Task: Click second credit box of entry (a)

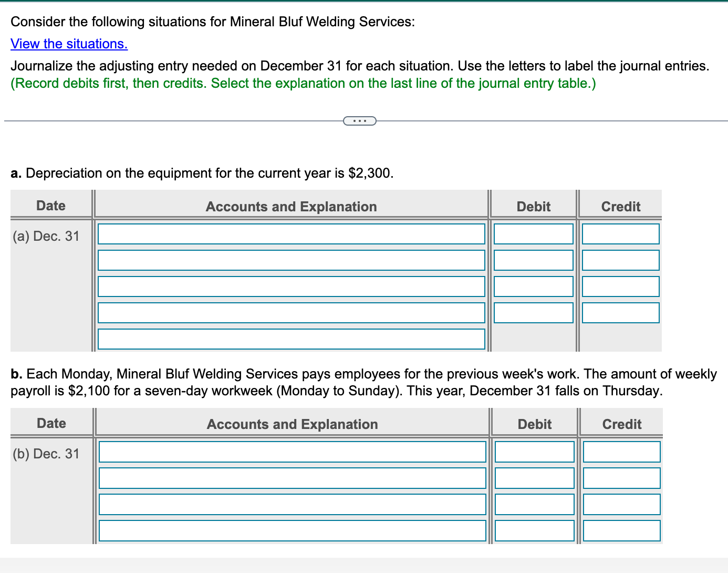Action: tap(621, 260)
